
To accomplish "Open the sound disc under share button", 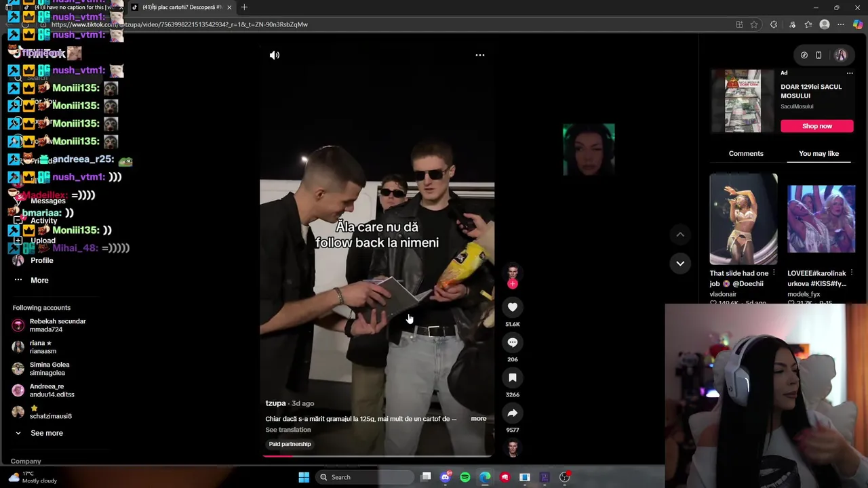I will click(x=513, y=448).
